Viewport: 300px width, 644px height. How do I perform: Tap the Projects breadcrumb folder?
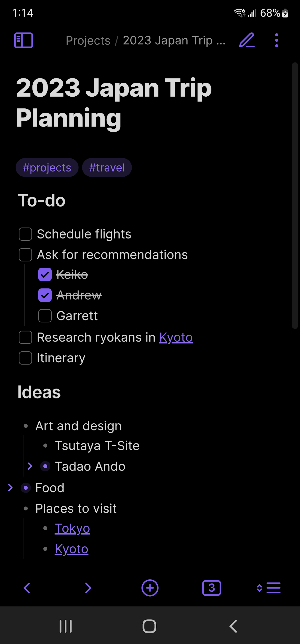point(88,41)
